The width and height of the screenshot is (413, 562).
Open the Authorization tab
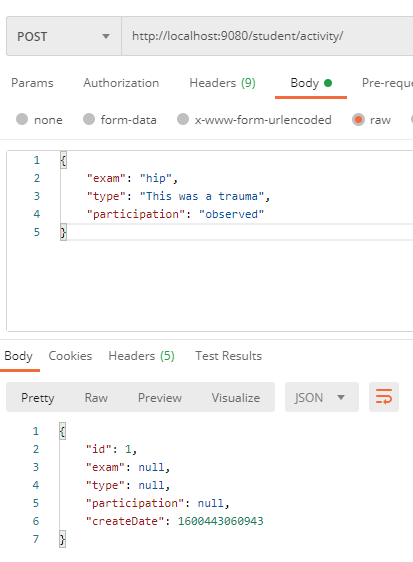click(x=121, y=83)
